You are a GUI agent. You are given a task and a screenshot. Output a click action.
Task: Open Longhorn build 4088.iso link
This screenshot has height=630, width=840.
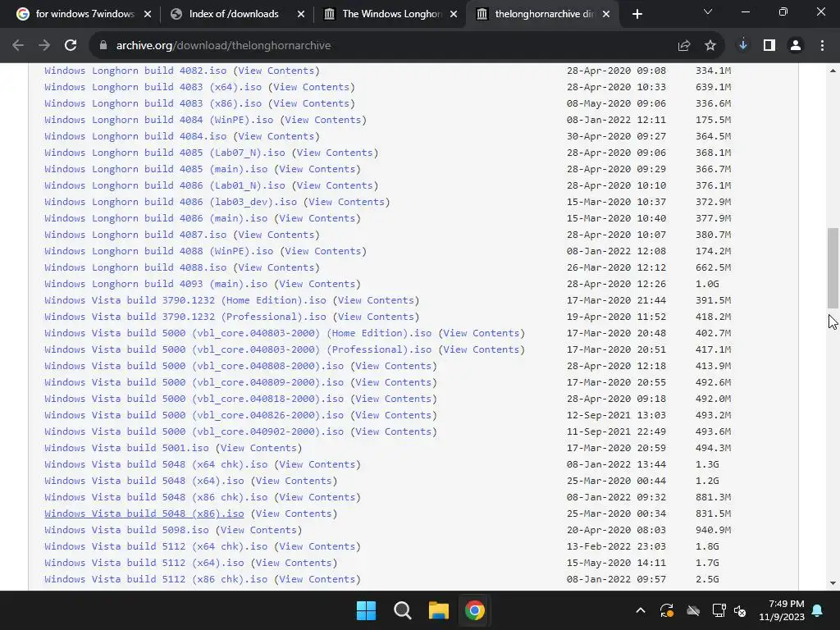(x=135, y=267)
